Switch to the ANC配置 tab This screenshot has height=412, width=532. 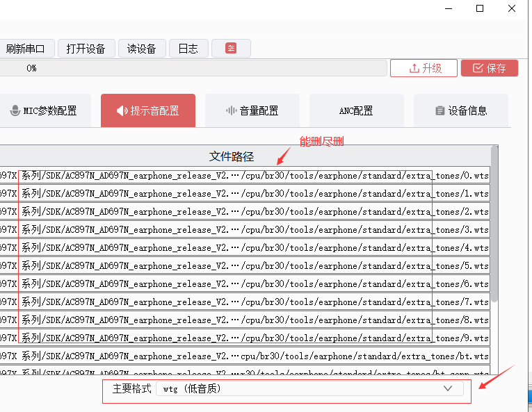coord(356,110)
